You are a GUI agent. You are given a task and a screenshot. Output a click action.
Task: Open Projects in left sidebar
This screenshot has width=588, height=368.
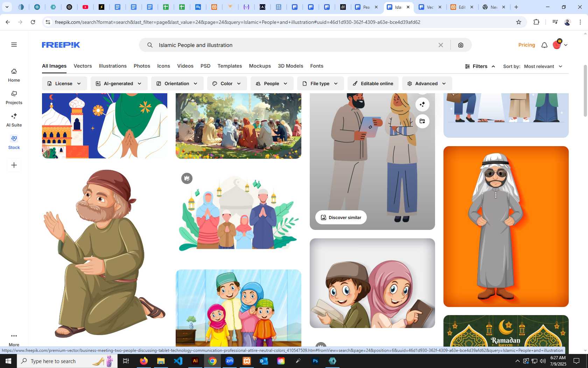tap(14, 98)
